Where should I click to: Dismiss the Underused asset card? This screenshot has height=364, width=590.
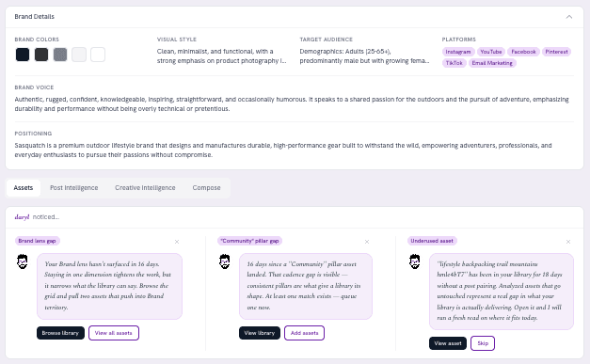[x=568, y=242]
